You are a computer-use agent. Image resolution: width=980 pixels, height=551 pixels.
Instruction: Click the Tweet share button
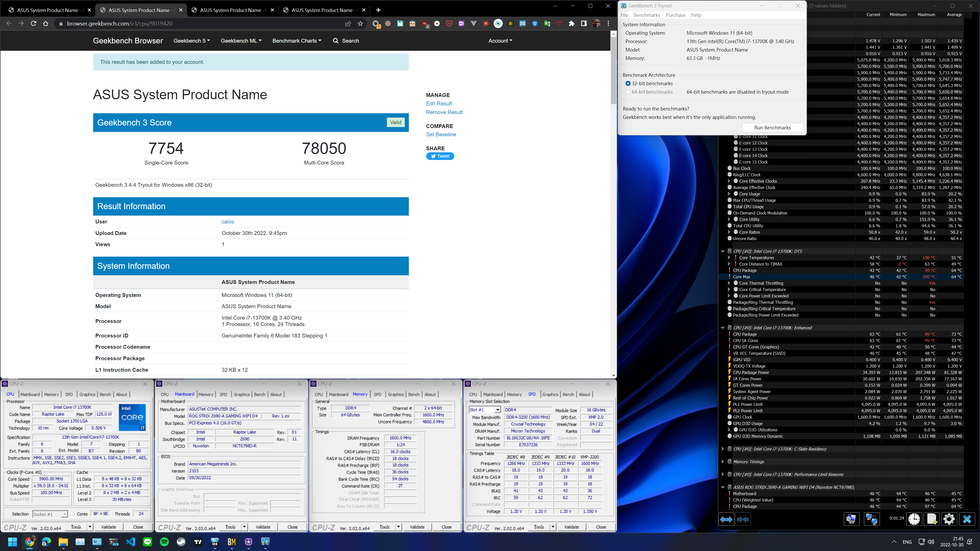point(440,156)
